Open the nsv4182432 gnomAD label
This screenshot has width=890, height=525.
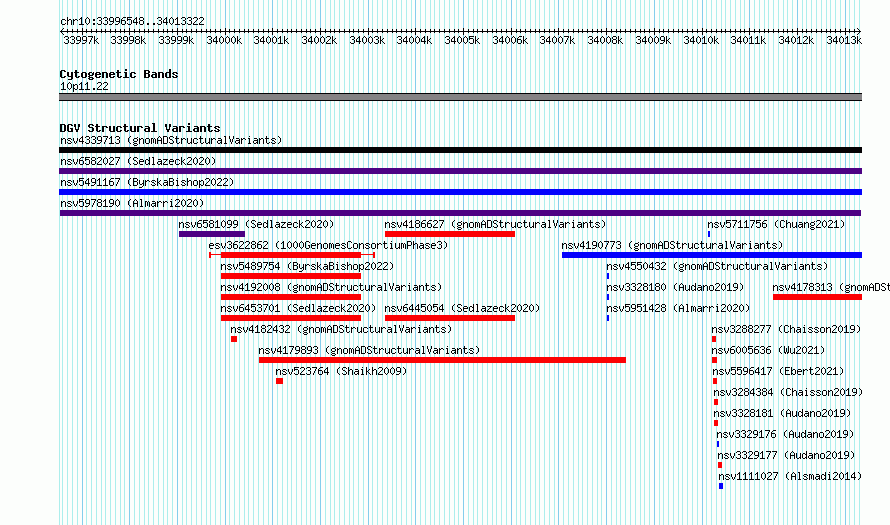click(x=341, y=329)
